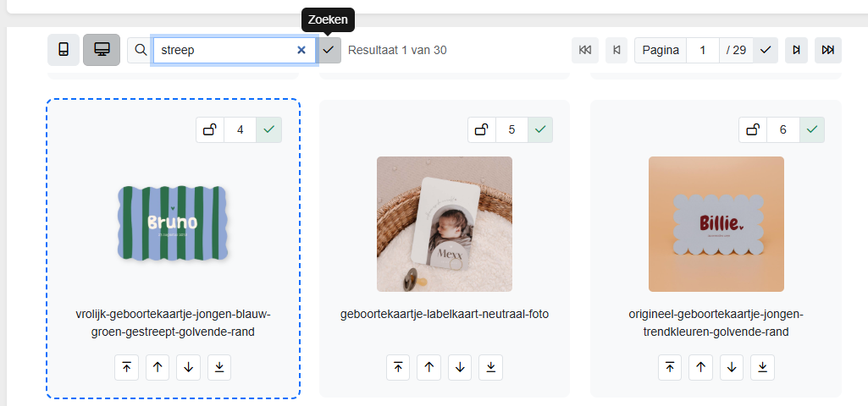Click the origineel-geboortekaartje-jongen-trendkleuren title
Viewport: 868px width, 406px height.
point(716,323)
